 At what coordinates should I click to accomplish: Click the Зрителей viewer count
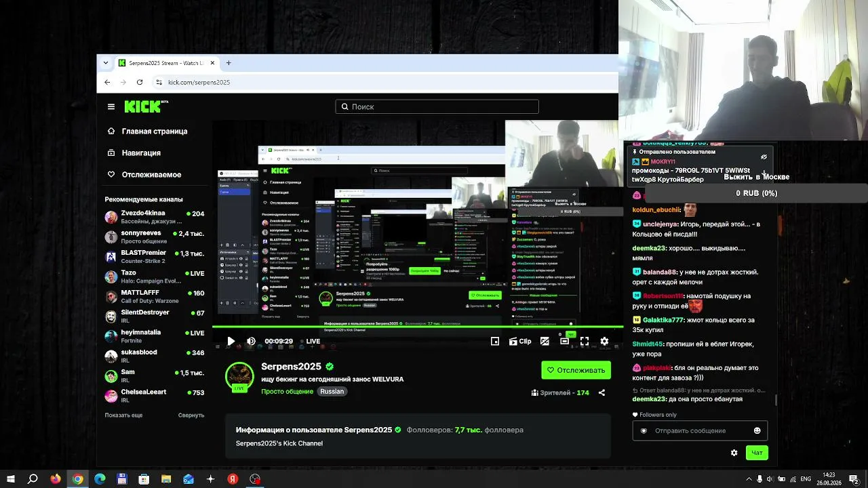[x=560, y=392]
